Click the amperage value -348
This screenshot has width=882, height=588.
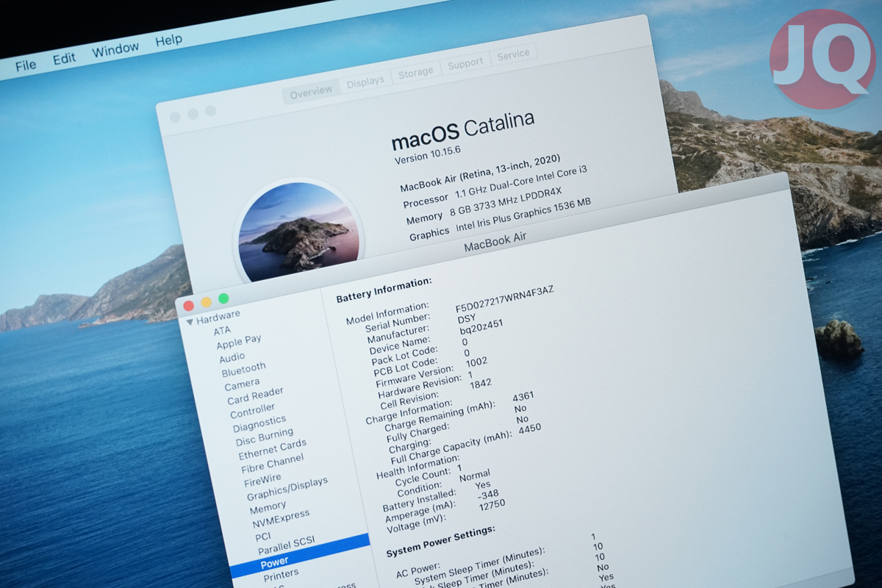click(488, 496)
